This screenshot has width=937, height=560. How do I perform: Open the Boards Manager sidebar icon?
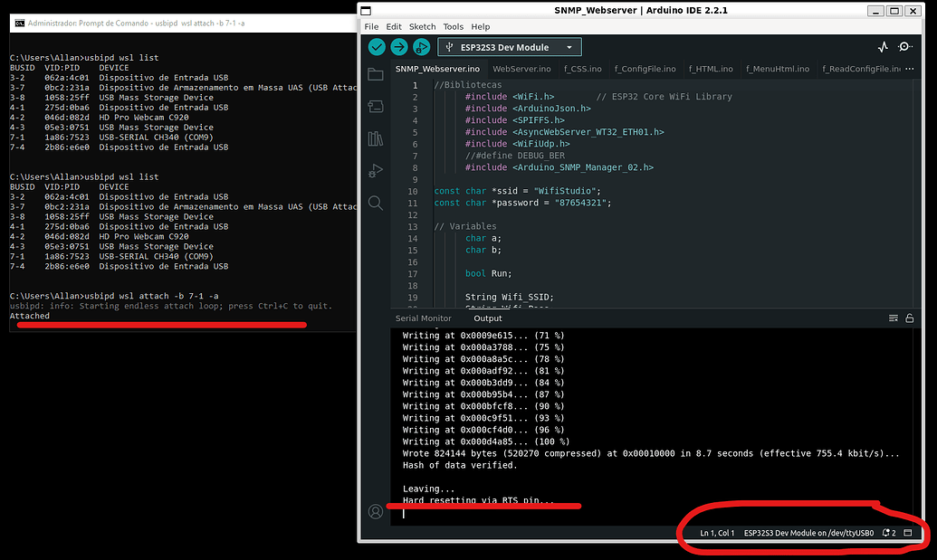pos(376,107)
